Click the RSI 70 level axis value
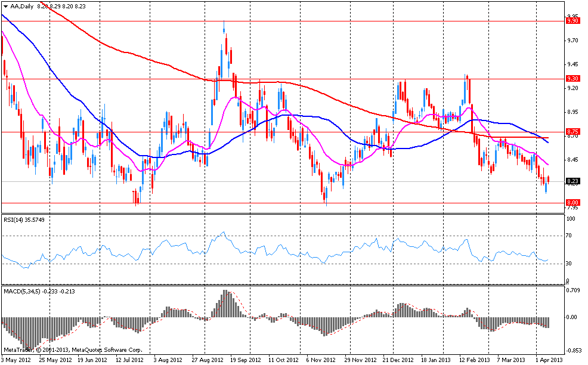The height and width of the screenshot is (365, 588). 569,236
